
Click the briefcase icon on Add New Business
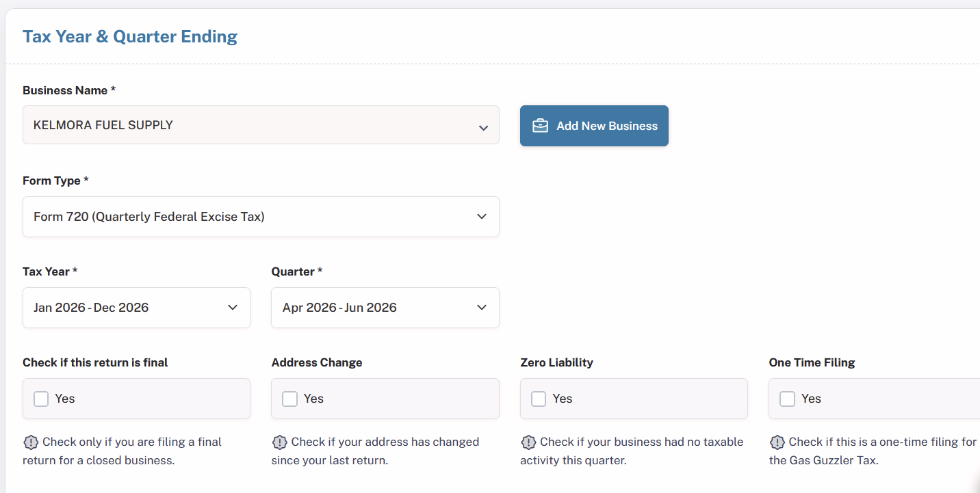(540, 126)
